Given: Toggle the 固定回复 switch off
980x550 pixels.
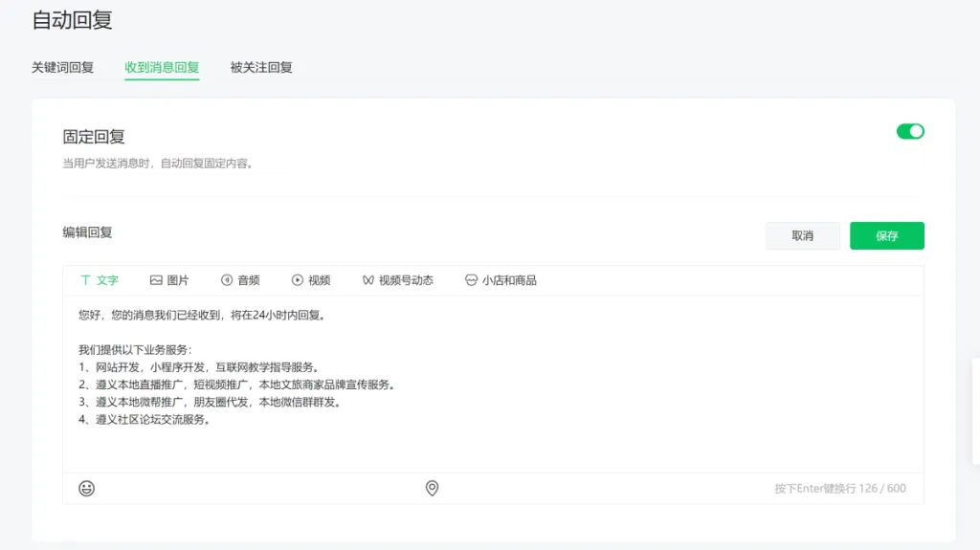Looking at the screenshot, I should 910,131.
